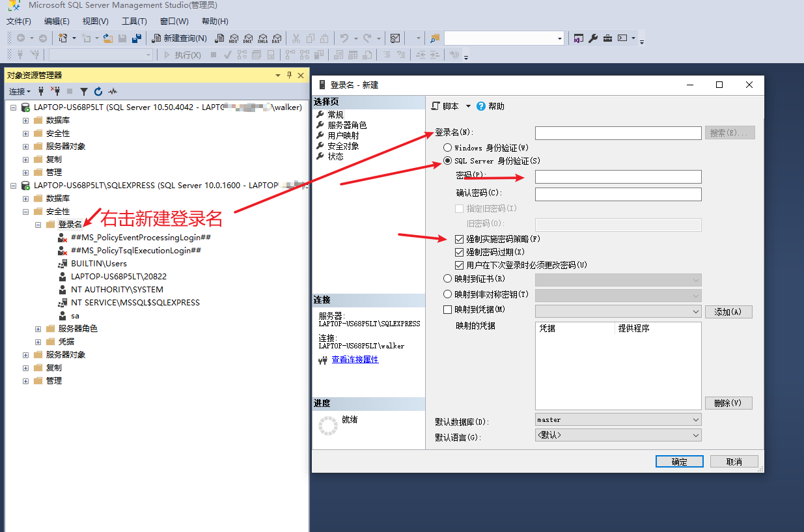Viewport: 804px width, 532px height.
Task: Click the 密码 input field
Action: (618, 176)
